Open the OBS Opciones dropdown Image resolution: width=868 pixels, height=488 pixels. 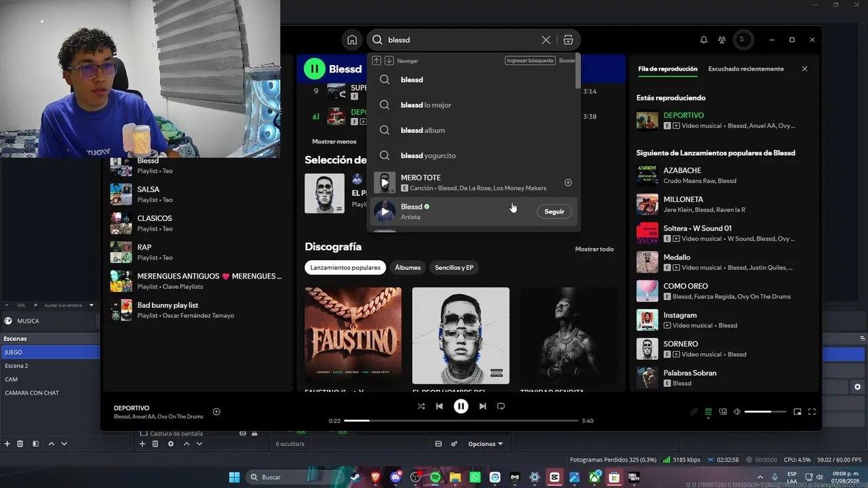click(486, 444)
